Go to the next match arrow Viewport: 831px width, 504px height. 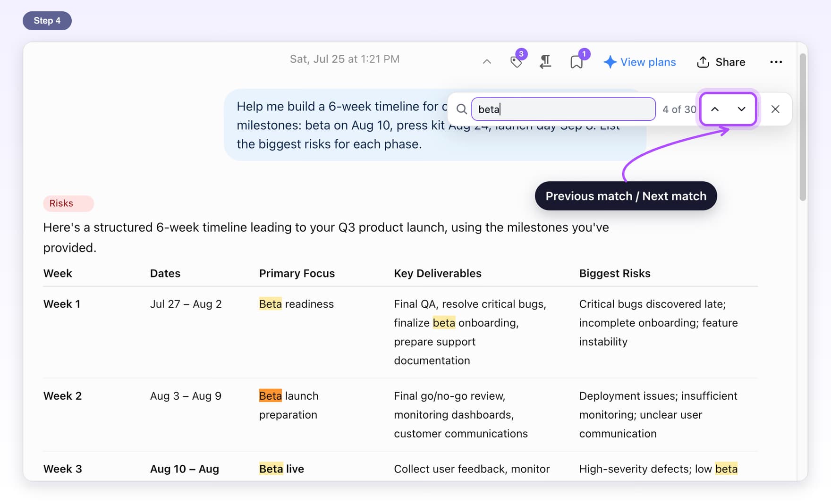[741, 109]
